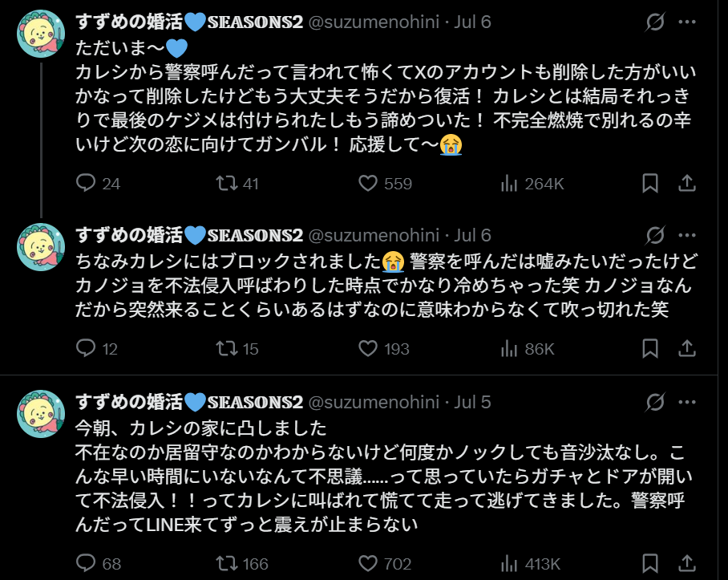Screen dimensions: 728x580
Task: Open more options on the 86K views tweet
Action: point(689,235)
